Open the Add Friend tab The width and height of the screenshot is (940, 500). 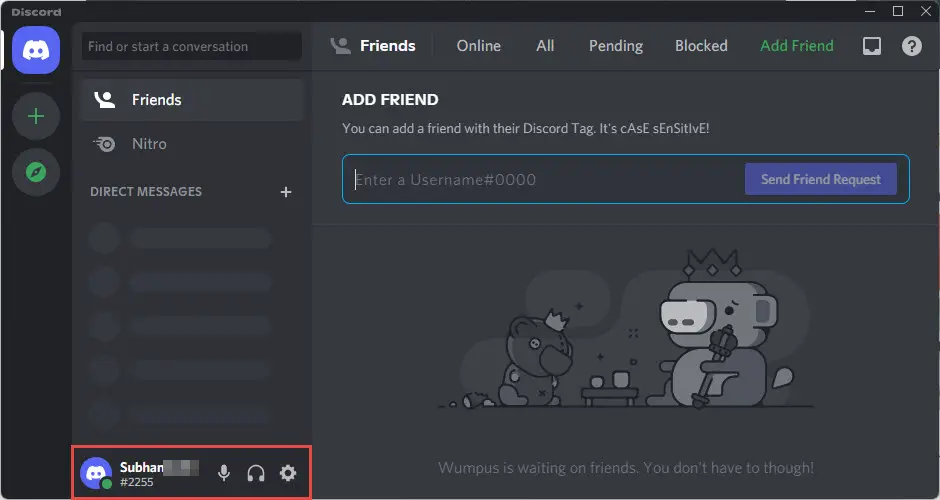[797, 46]
